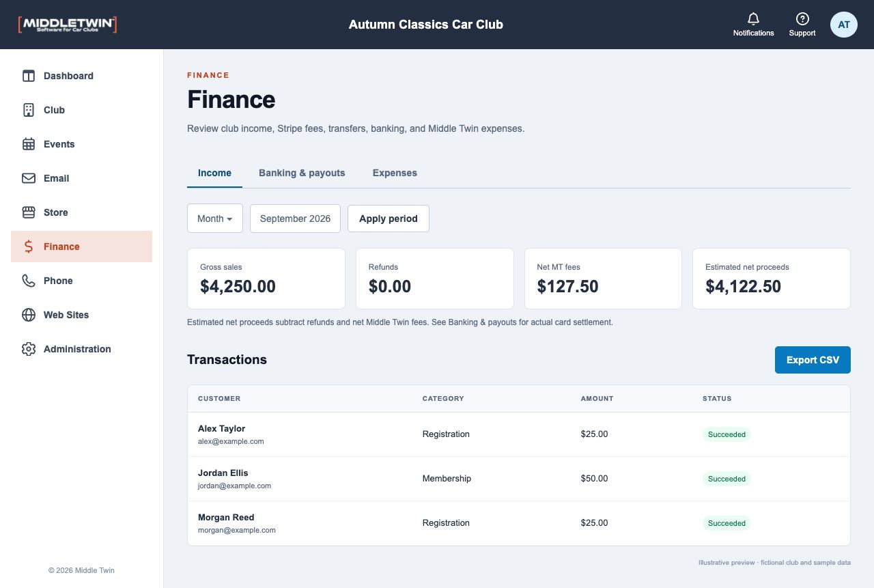Click the Refunds $0.00 value

click(390, 287)
